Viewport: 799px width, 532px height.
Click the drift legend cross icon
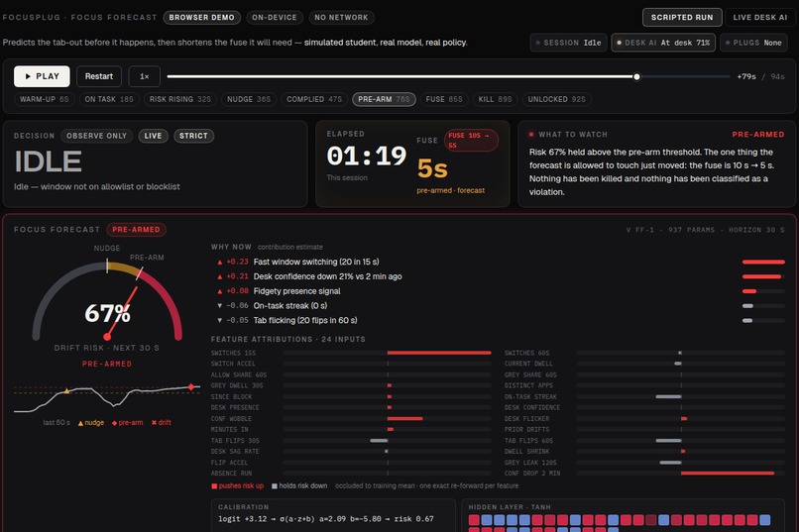[x=154, y=423]
